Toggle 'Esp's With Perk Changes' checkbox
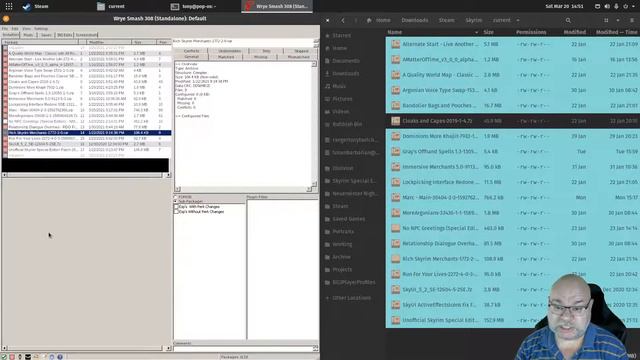 [x=176, y=207]
